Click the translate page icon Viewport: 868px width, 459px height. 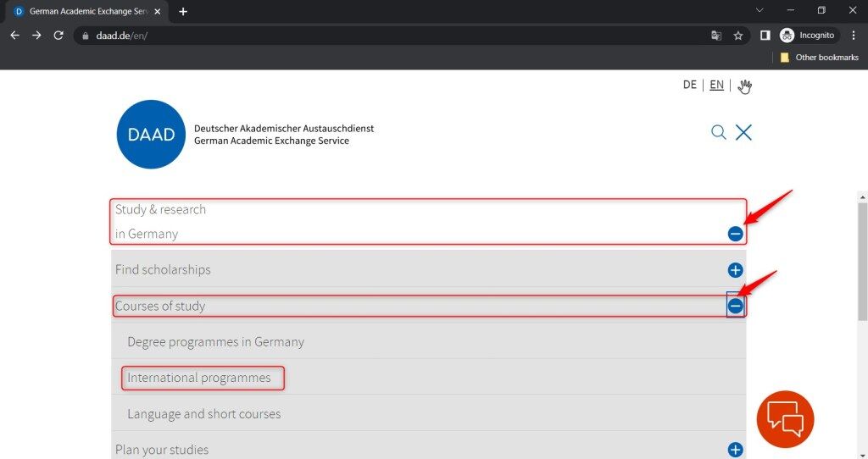click(x=716, y=36)
